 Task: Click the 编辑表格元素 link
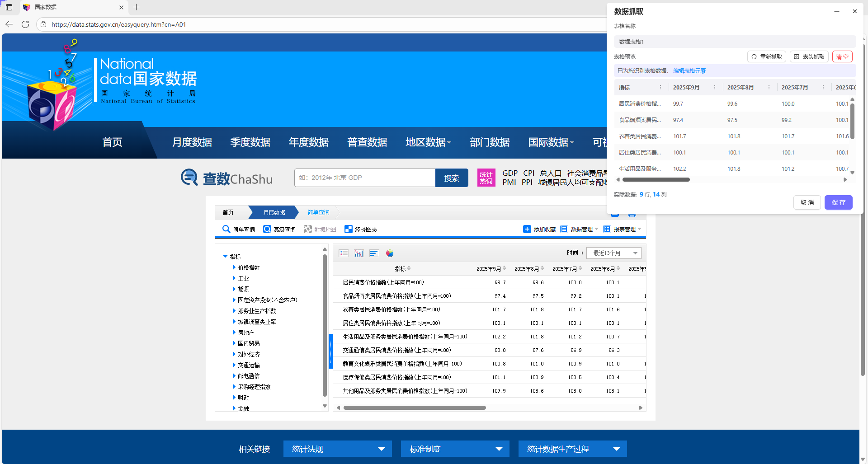[x=690, y=70]
